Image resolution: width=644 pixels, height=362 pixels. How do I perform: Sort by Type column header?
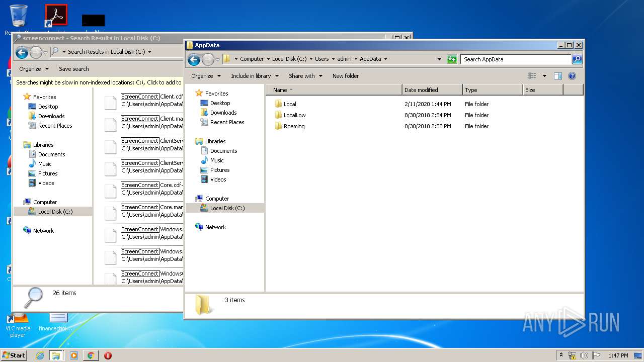[x=493, y=90]
